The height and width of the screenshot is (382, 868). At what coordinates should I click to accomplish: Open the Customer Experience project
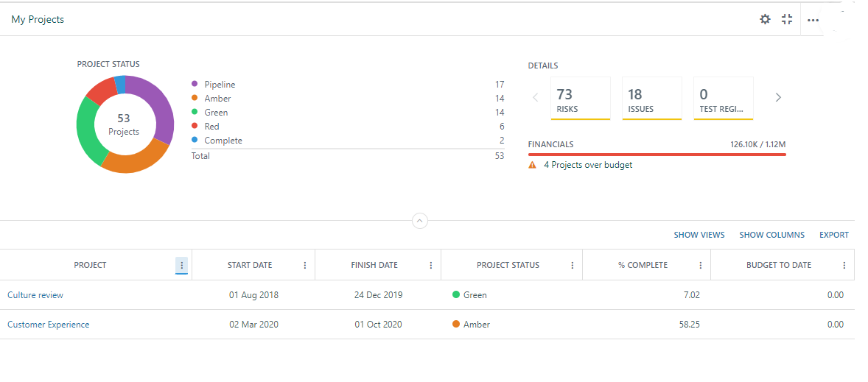coord(48,325)
